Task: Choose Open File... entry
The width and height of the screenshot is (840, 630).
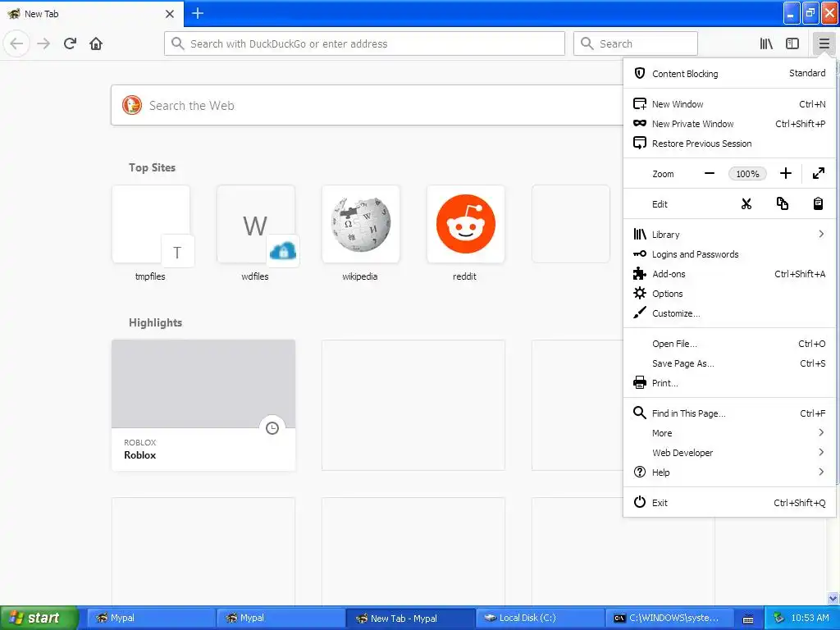Action: coord(729,344)
